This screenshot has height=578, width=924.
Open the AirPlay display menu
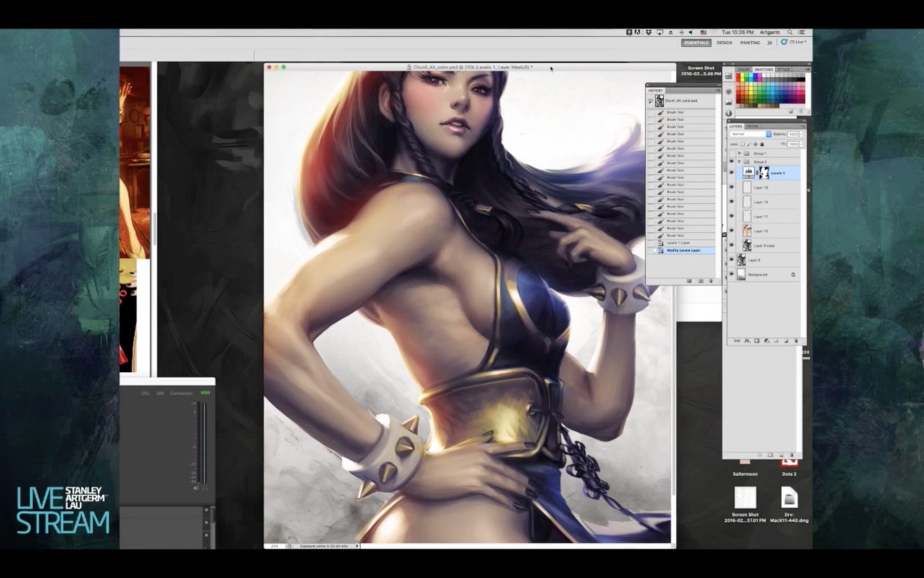660,32
